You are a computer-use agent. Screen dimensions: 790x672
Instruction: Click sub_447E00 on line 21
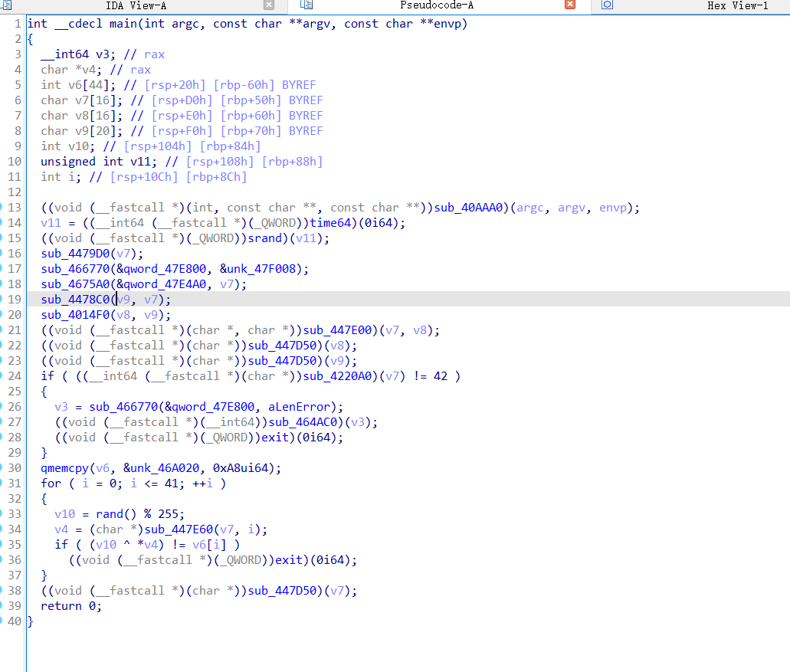(338, 330)
